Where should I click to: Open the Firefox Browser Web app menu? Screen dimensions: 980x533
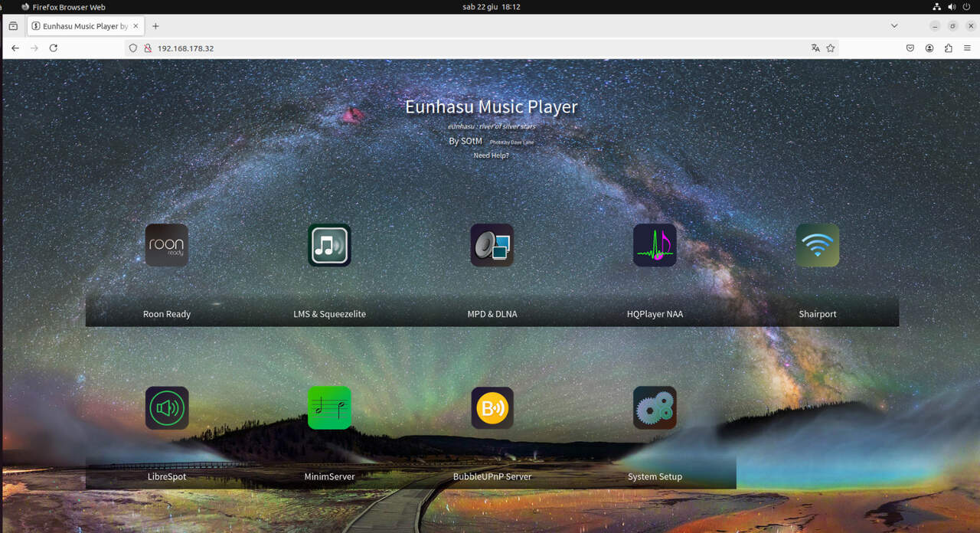[64, 7]
